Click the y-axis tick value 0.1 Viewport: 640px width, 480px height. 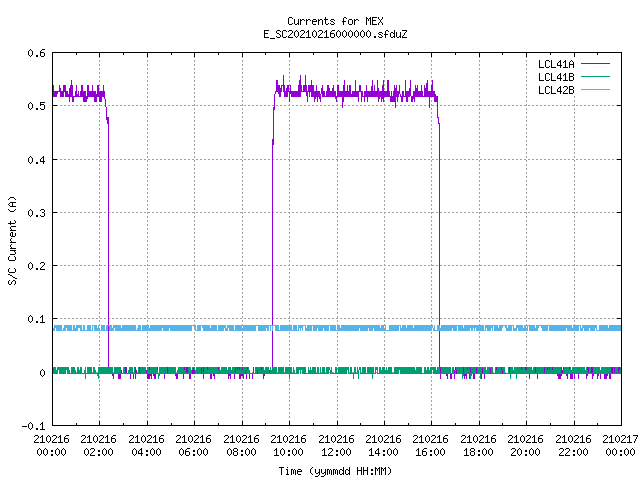[36, 319]
